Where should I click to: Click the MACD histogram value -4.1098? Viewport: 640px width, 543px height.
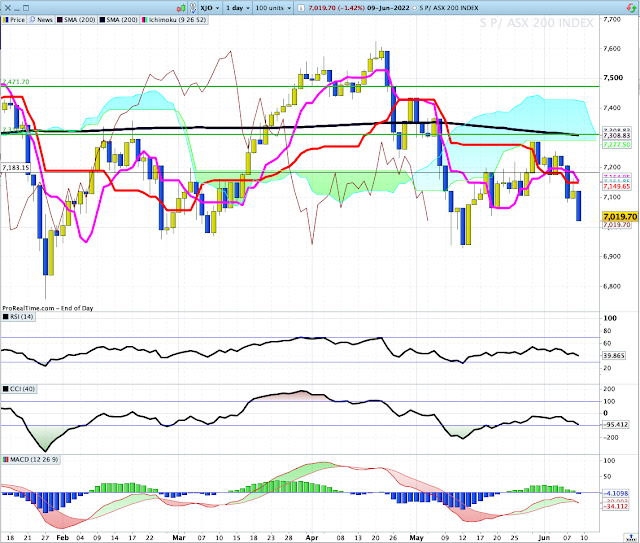616,493
